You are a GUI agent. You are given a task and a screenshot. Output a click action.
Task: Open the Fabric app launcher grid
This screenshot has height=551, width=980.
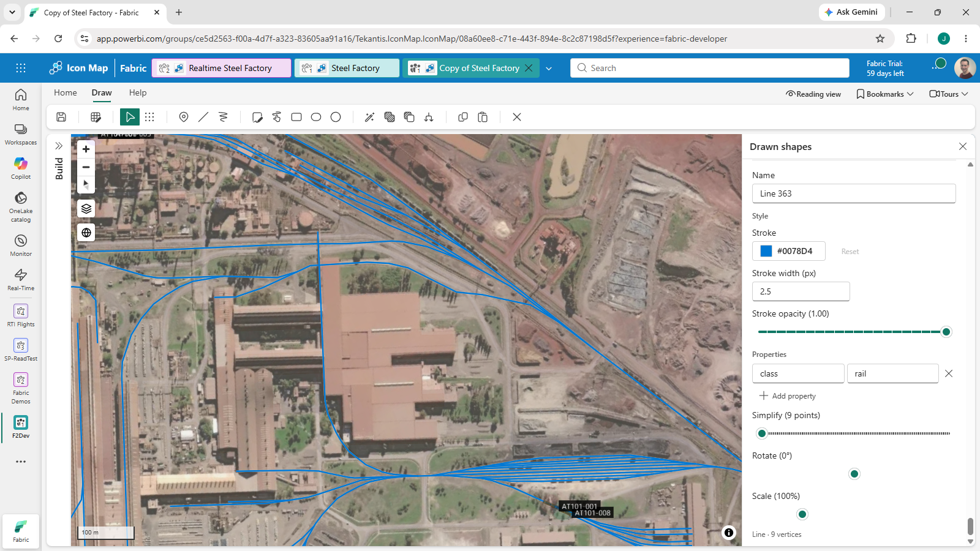[21, 68]
